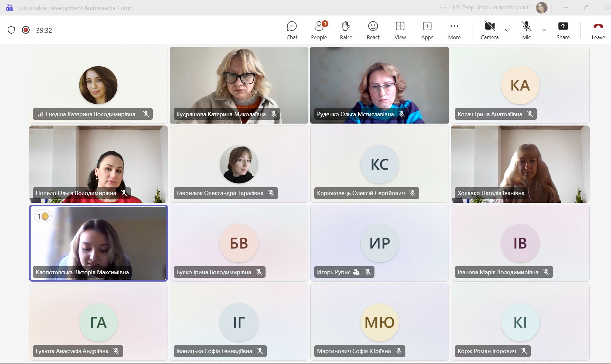
Task: Open the More actions menu
Action: point(454,30)
